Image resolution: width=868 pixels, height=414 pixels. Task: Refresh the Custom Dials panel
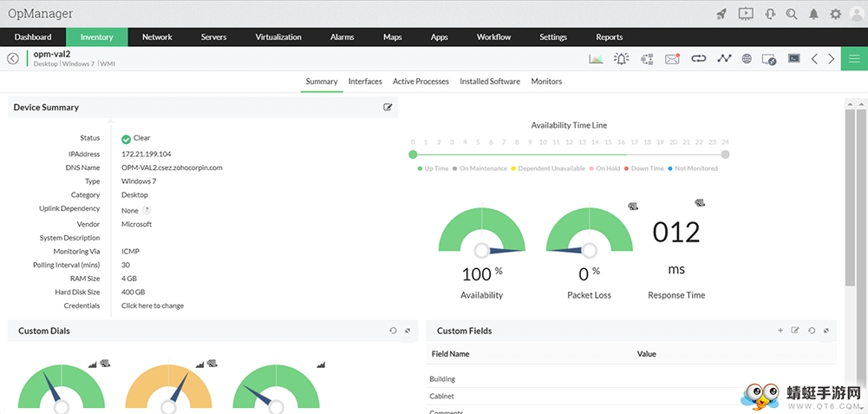393,331
